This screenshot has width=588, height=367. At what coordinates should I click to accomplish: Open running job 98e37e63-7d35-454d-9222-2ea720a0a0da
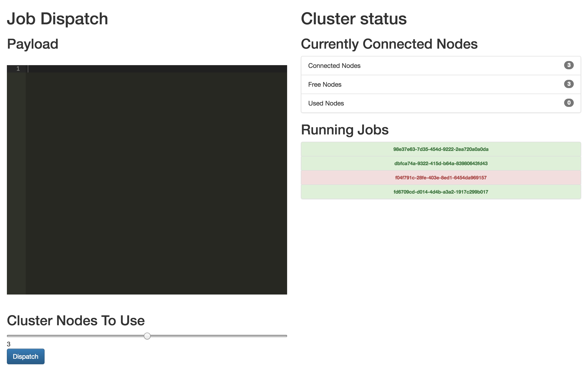(x=441, y=149)
